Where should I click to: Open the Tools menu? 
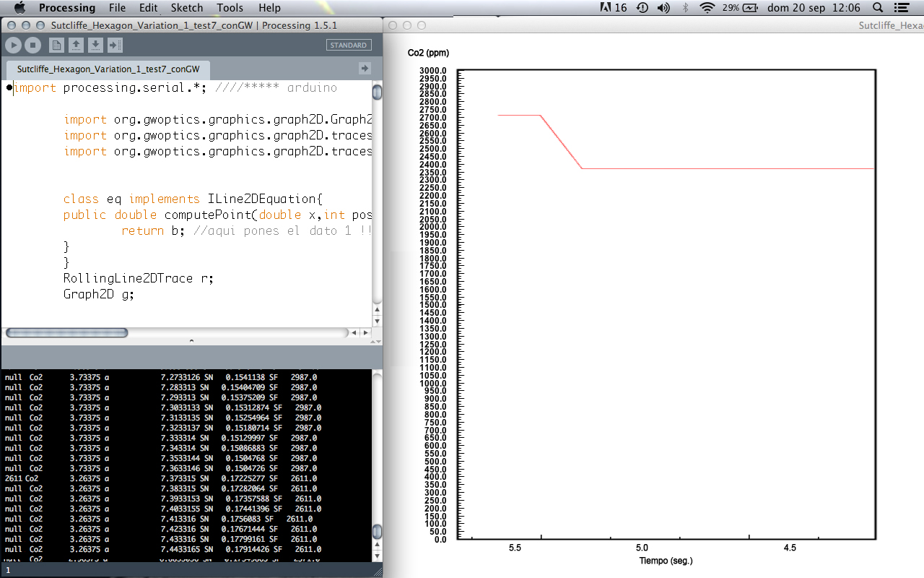click(230, 8)
